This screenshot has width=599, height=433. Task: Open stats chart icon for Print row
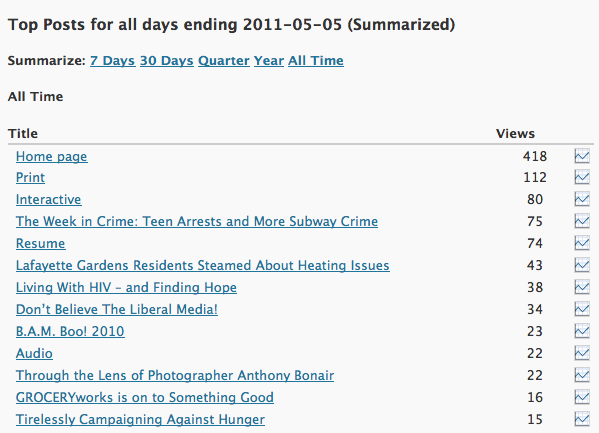(x=582, y=177)
